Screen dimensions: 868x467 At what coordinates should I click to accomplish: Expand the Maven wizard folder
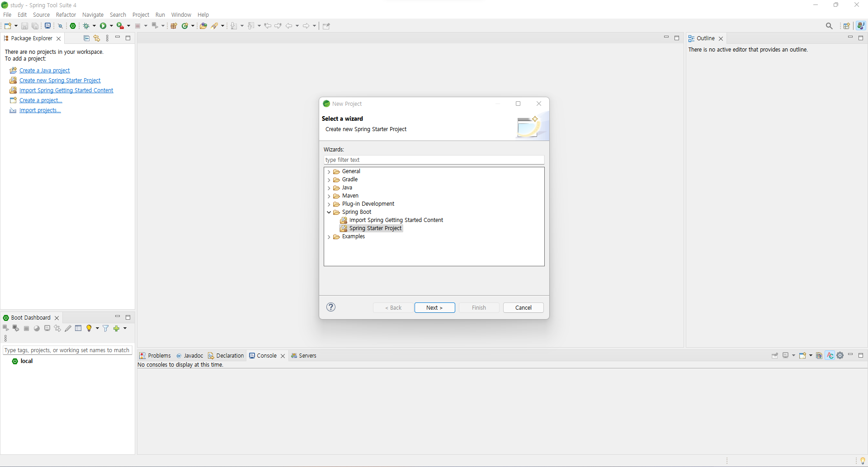[329, 196]
